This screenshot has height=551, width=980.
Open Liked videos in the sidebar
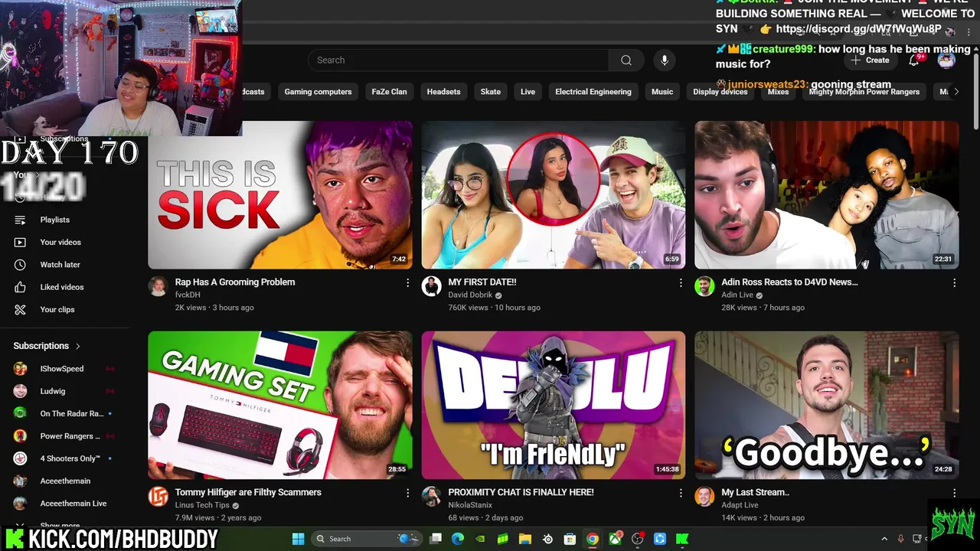pos(61,287)
